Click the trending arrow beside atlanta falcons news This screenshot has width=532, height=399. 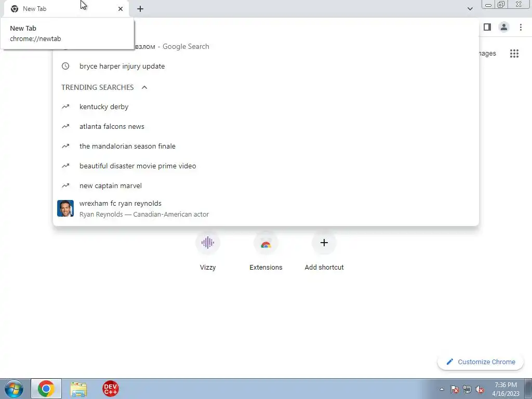[65, 126]
